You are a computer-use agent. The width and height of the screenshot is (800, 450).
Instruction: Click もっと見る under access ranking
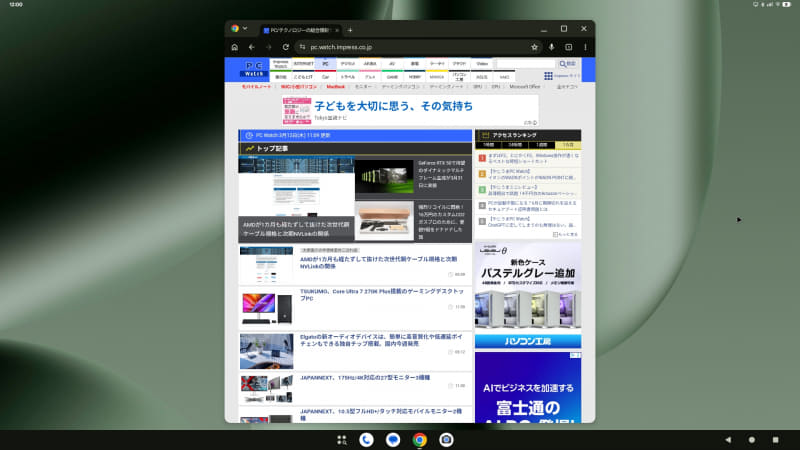(565, 234)
